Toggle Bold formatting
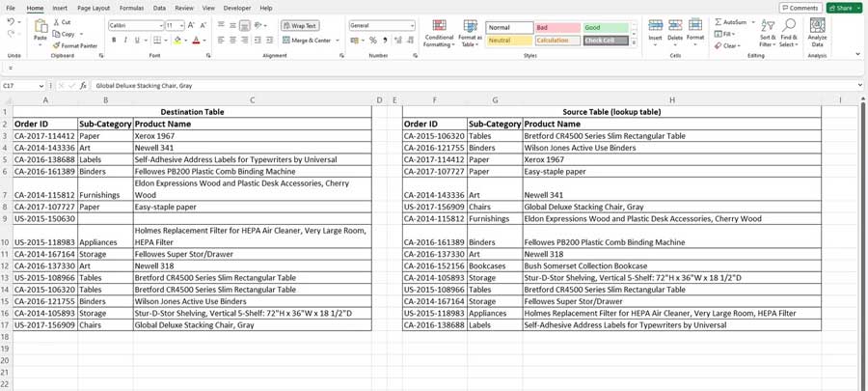The height and width of the screenshot is (391, 868). 114,41
